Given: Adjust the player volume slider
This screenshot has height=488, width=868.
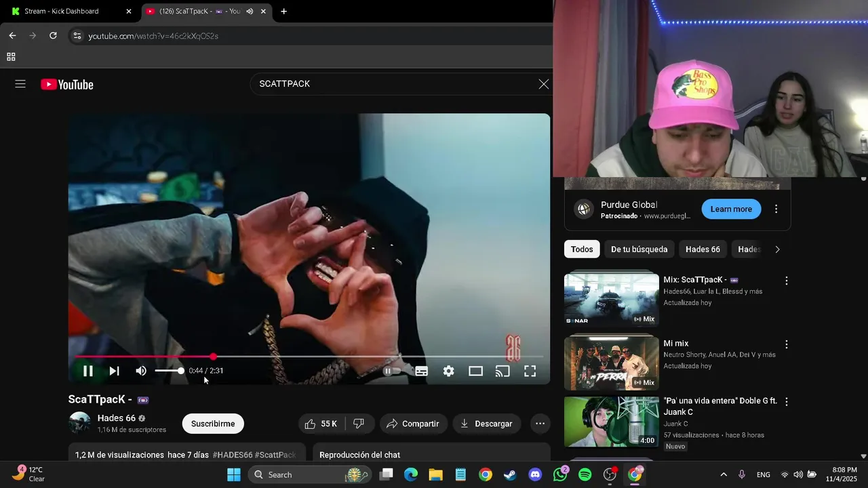Looking at the screenshot, I should tap(168, 371).
